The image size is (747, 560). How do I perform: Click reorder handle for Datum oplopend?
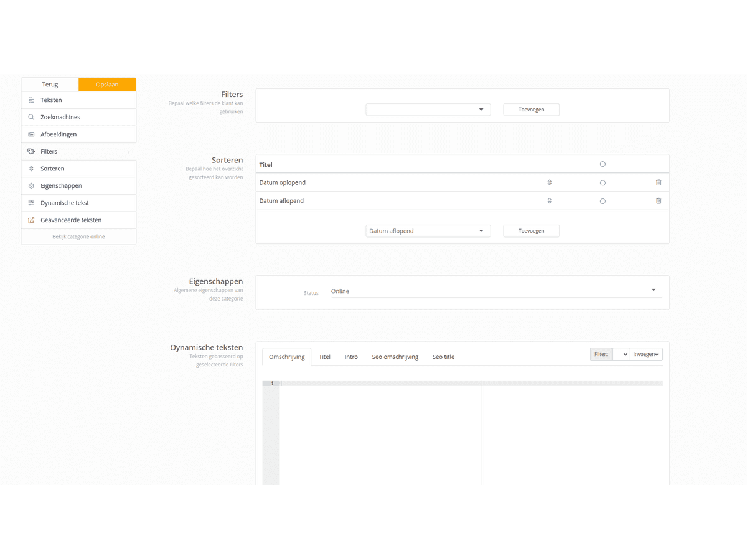pyautogui.click(x=550, y=182)
